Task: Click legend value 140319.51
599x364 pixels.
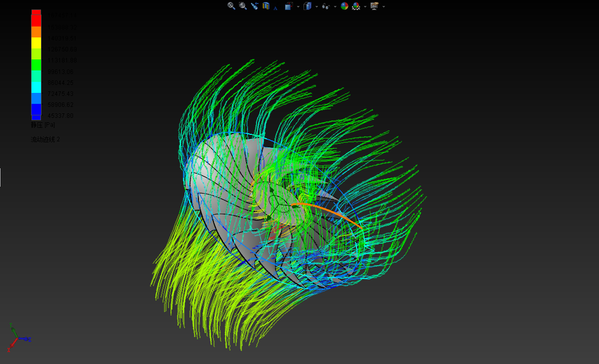Action: [x=62, y=38]
